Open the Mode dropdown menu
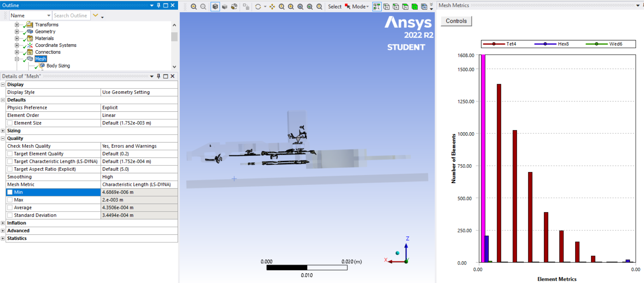The width and height of the screenshot is (644, 283). (360, 6)
